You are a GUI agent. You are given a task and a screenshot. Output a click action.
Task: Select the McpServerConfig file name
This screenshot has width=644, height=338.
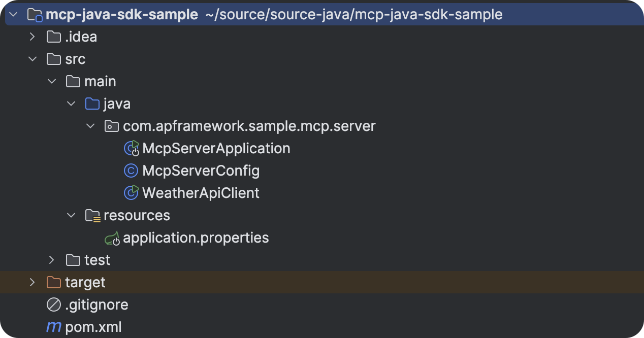click(201, 171)
